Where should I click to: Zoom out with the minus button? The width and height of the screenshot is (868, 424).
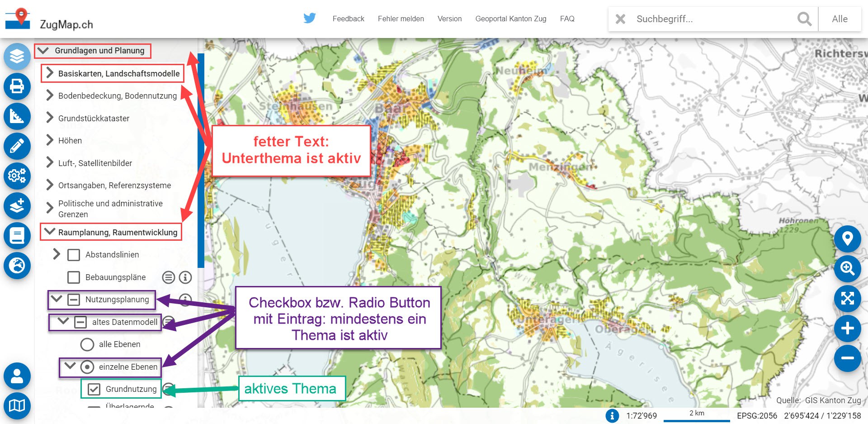pos(847,358)
